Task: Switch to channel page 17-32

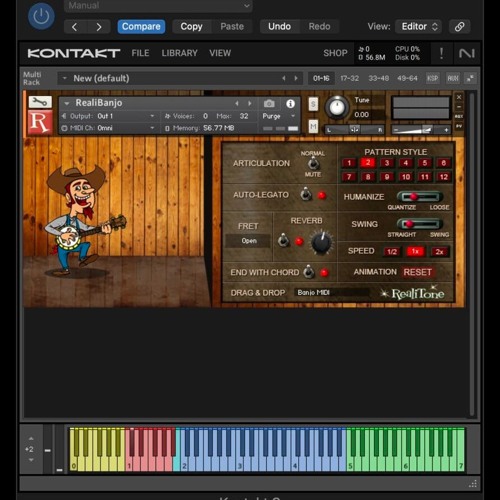Action: [349, 78]
